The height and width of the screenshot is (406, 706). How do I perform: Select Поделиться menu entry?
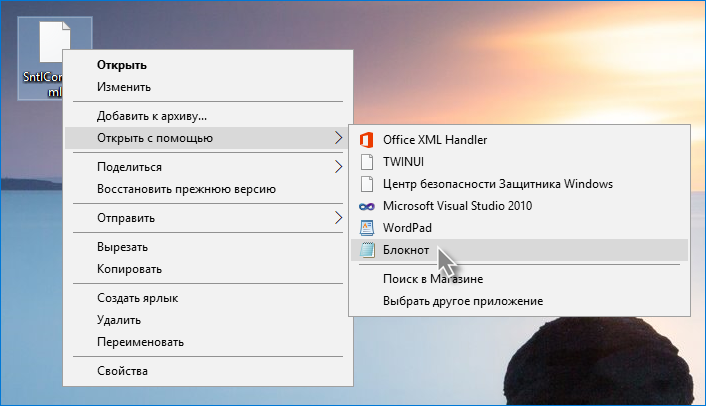click(x=208, y=167)
